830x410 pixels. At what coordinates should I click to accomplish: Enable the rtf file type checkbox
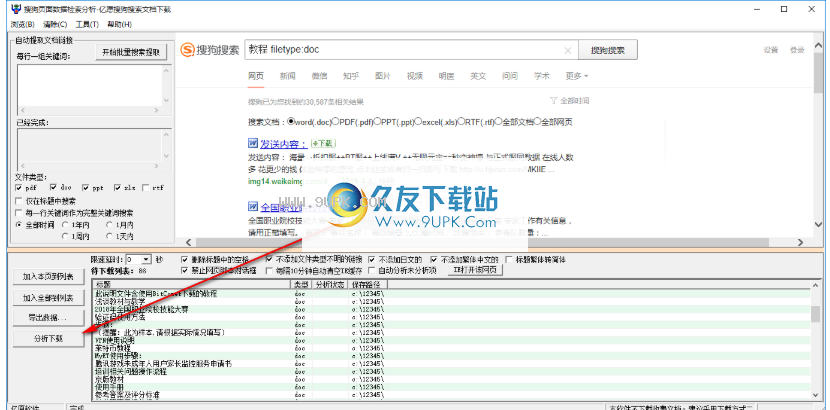click(x=147, y=187)
